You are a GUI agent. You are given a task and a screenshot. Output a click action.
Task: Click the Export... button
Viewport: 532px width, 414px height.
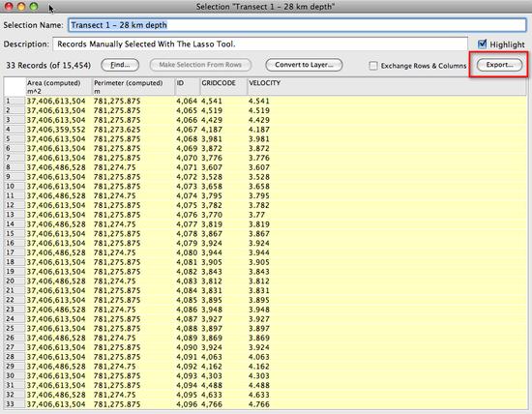coord(499,65)
